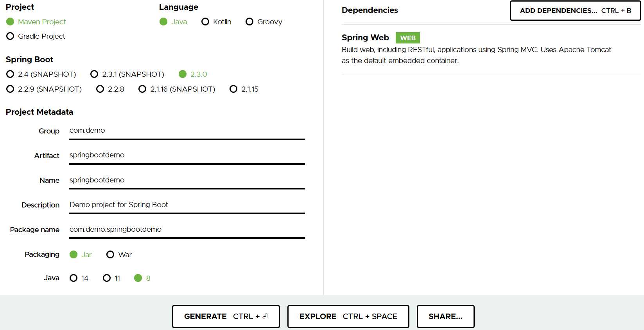
Task: Open the Add Dependencies dialog
Action: (x=575, y=11)
